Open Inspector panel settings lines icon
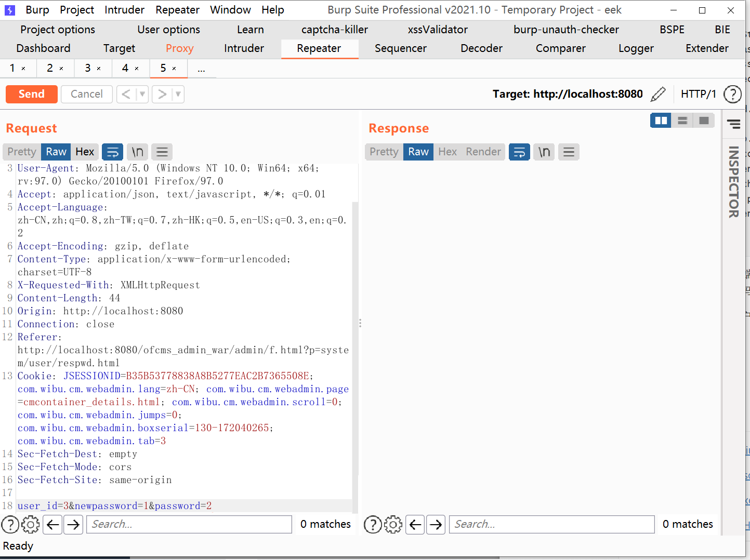This screenshot has height=560, width=750. pos(734,124)
